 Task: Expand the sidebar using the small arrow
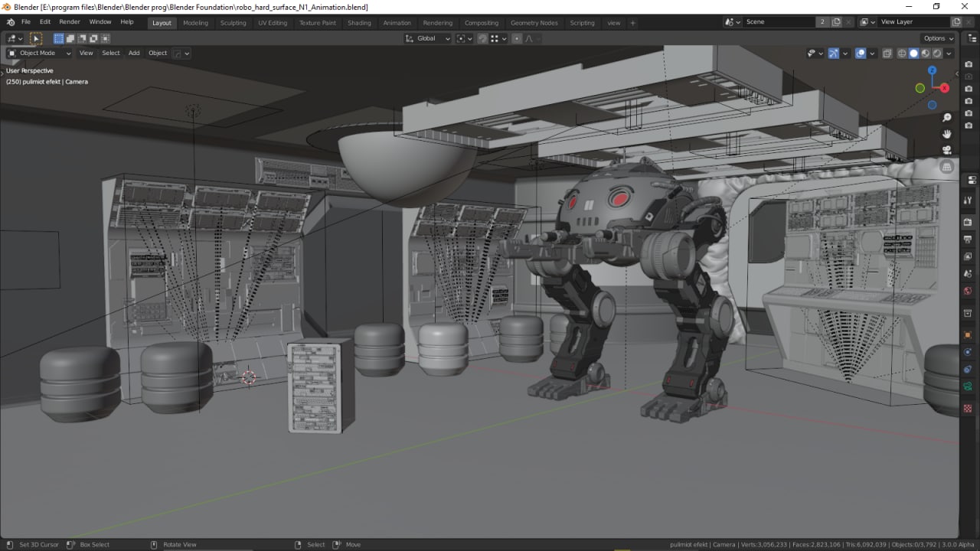(x=957, y=74)
